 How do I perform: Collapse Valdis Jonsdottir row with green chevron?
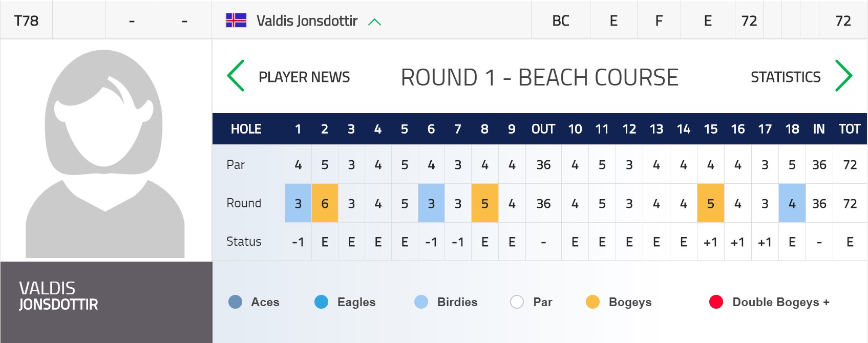coord(375,22)
